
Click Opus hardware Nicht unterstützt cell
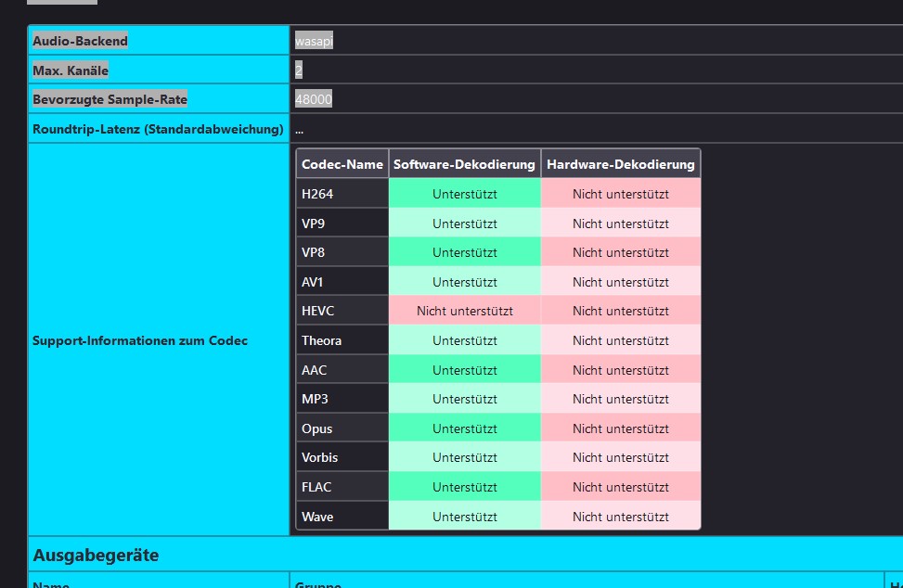(x=621, y=428)
